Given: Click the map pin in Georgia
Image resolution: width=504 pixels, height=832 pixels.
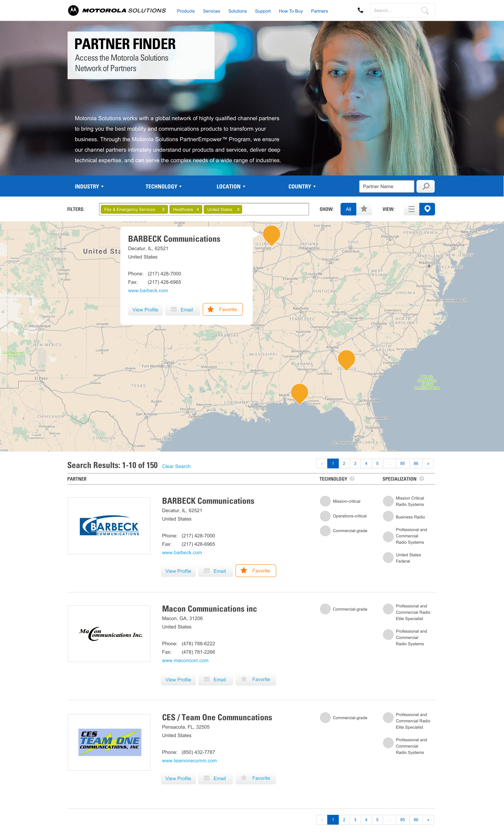Looking at the screenshot, I should click(x=346, y=360).
